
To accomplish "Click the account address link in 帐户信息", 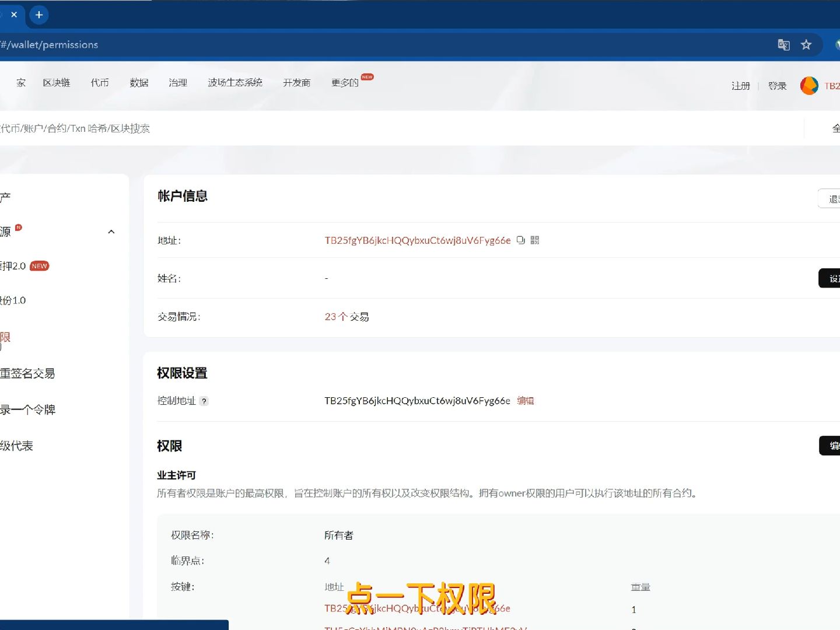I will (x=418, y=240).
